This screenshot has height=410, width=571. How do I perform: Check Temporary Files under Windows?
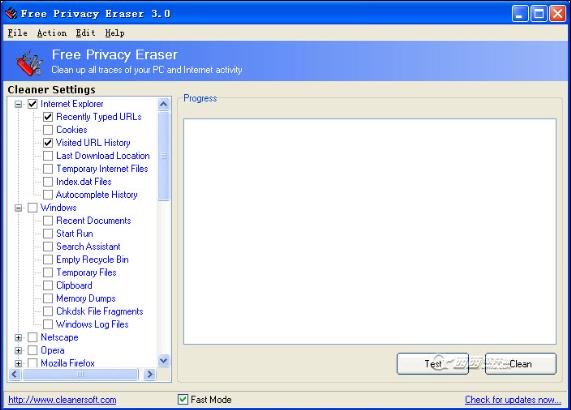(x=48, y=272)
